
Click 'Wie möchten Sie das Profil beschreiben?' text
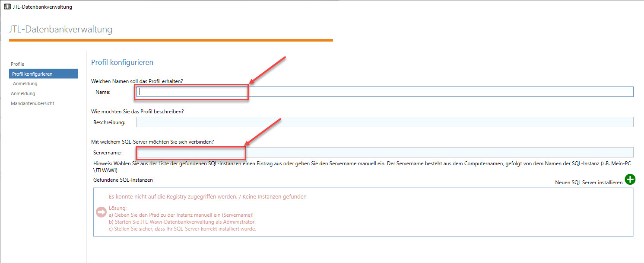pos(137,111)
